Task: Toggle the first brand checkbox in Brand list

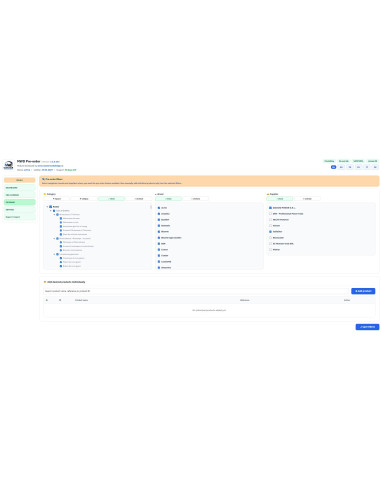Action: [x=159, y=208]
